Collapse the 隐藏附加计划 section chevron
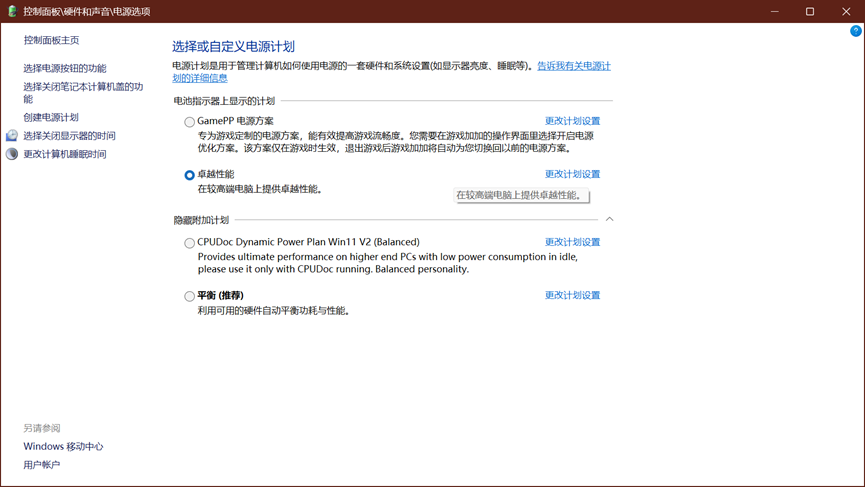 coord(610,219)
